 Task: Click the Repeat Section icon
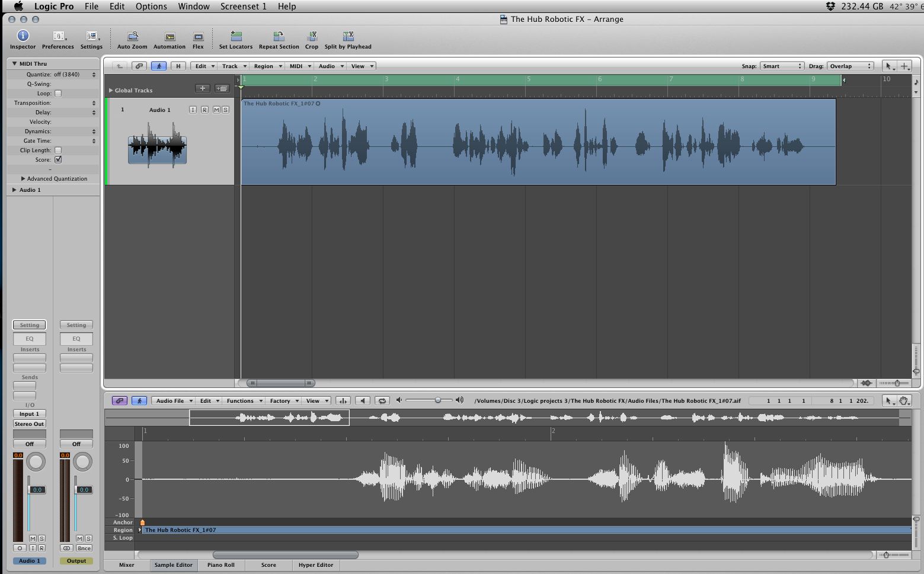[279, 36]
